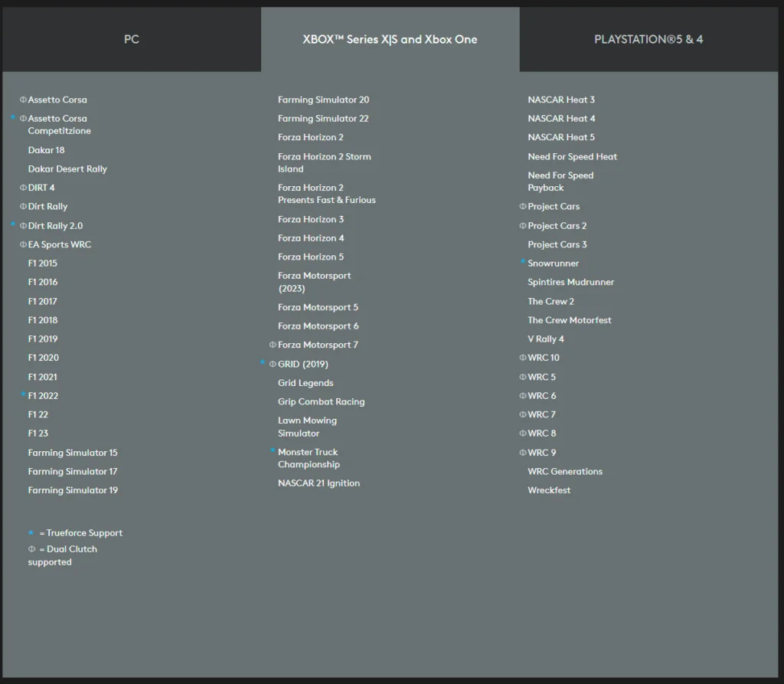The height and width of the screenshot is (684, 784).
Task: Click the star icon in Trueforce Support legend
Action: (x=31, y=532)
